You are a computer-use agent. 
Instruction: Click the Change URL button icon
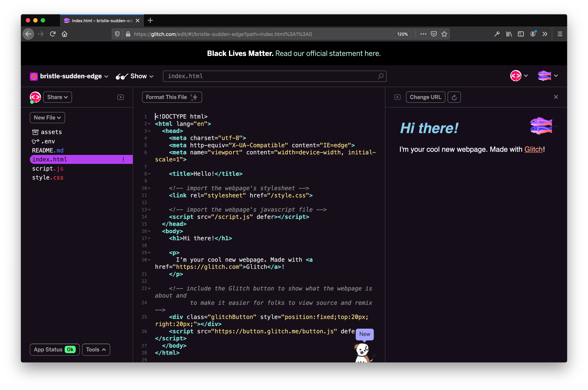pos(426,97)
